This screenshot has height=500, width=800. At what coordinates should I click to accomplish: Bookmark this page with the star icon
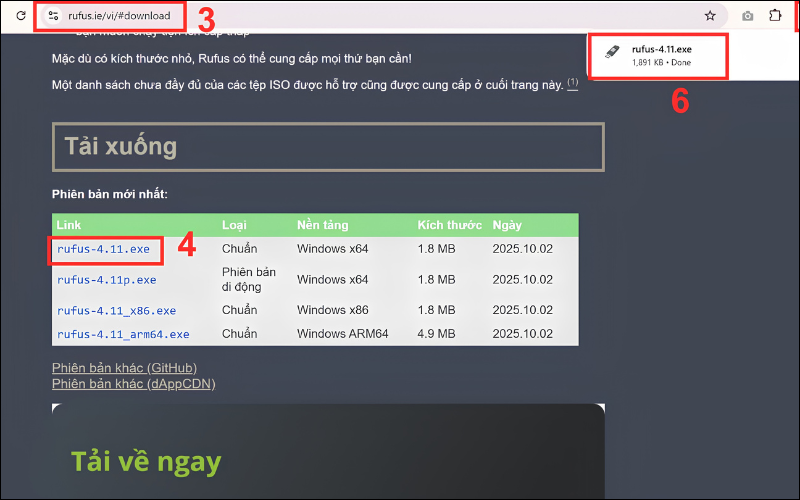coord(710,16)
